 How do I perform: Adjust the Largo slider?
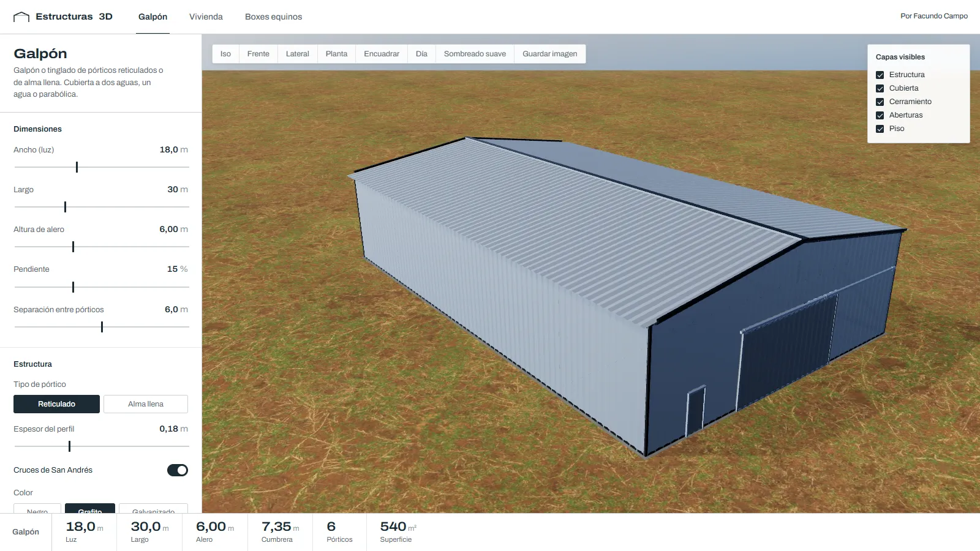[101, 207]
